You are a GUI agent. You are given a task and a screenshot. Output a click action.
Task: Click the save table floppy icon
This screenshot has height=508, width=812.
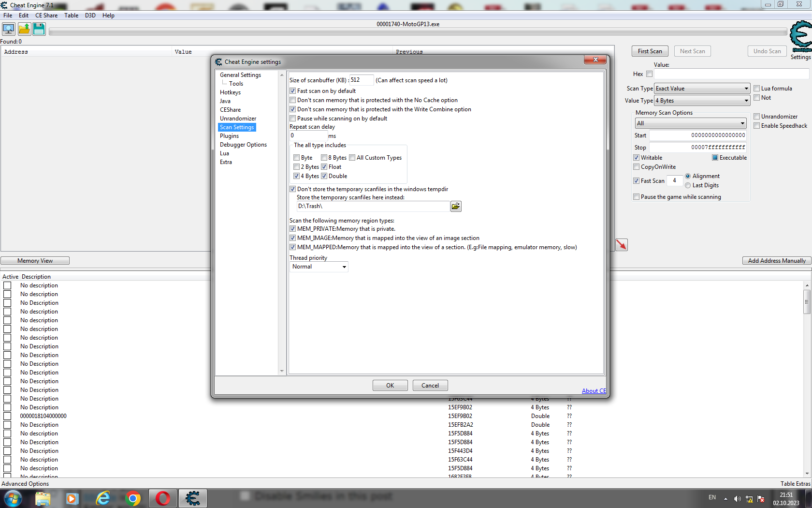[x=39, y=29]
